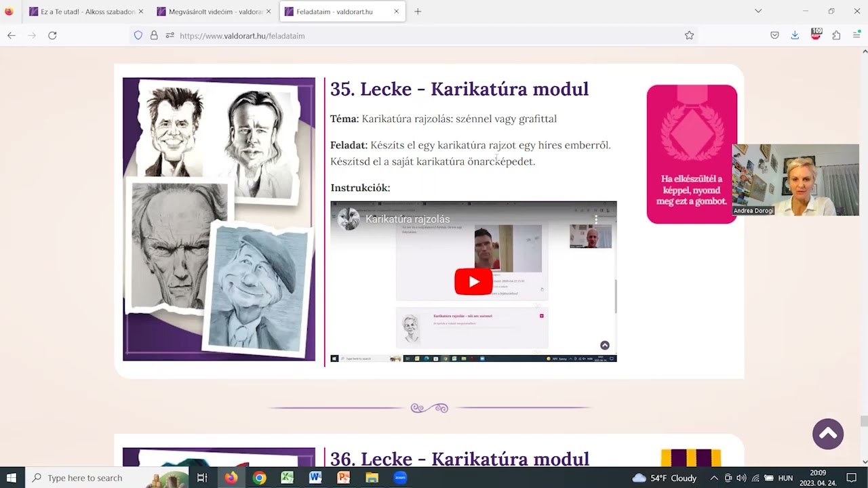Click the Andrea Dorogi webcam overlay
Viewport: 868px width, 488px height.
pos(795,180)
